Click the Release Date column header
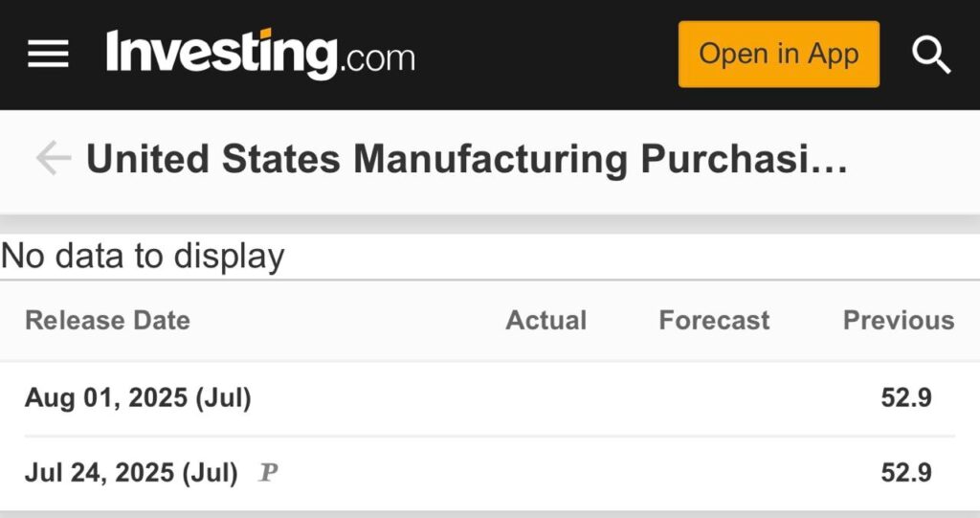Image resolution: width=980 pixels, height=518 pixels. coord(107,321)
